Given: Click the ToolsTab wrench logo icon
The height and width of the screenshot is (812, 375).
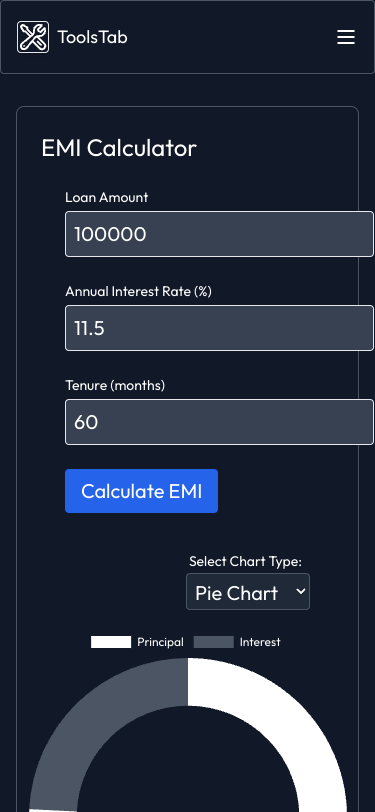Looking at the screenshot, I should pos(33,37).
